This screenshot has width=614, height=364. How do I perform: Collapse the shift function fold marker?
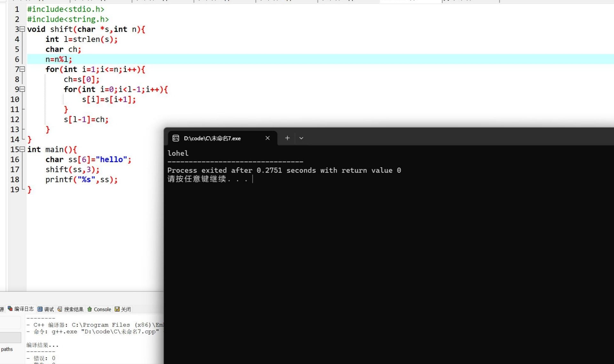click(x=22, y=29)
